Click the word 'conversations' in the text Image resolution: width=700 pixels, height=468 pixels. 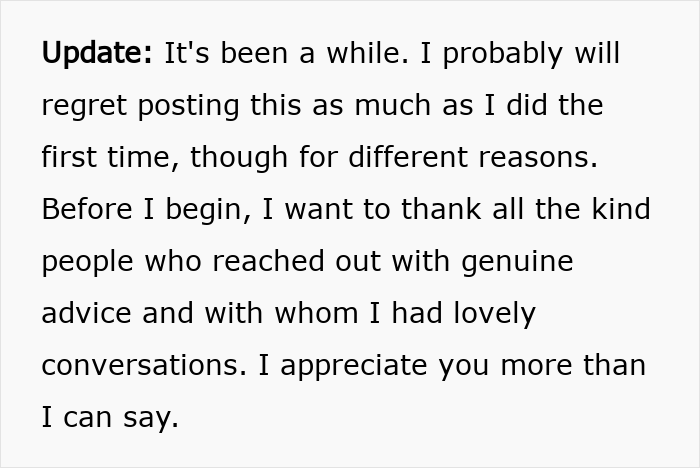(140, 366)
